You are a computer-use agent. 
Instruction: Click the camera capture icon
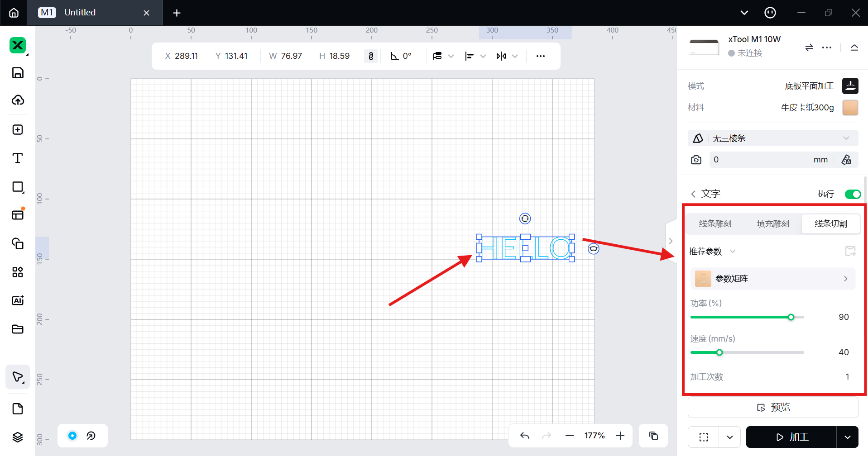[696, 160]
